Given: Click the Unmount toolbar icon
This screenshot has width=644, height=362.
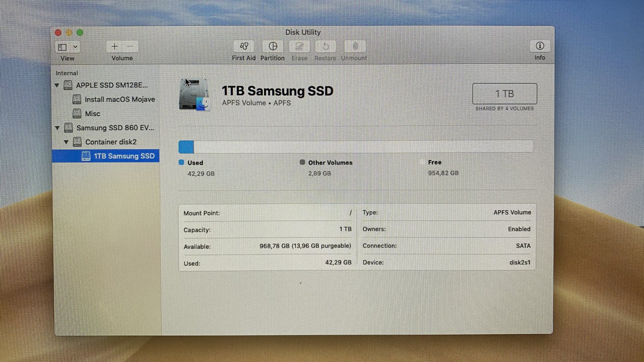Looking at the screenshot, I should (355, 46).
